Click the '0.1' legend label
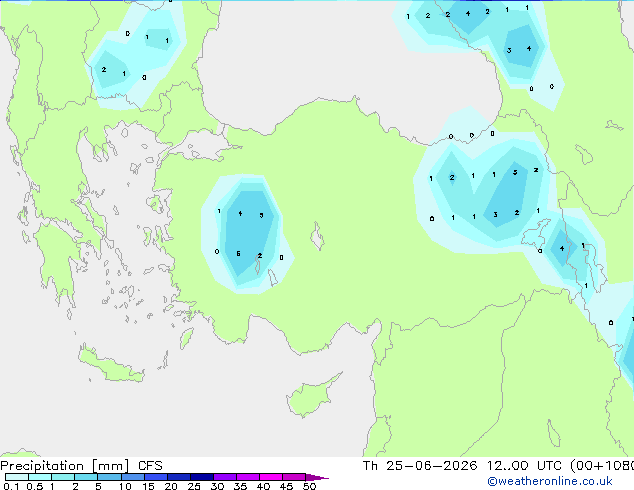Image resolution: width=634 pixels, height=490 pixels. point(11,486)
